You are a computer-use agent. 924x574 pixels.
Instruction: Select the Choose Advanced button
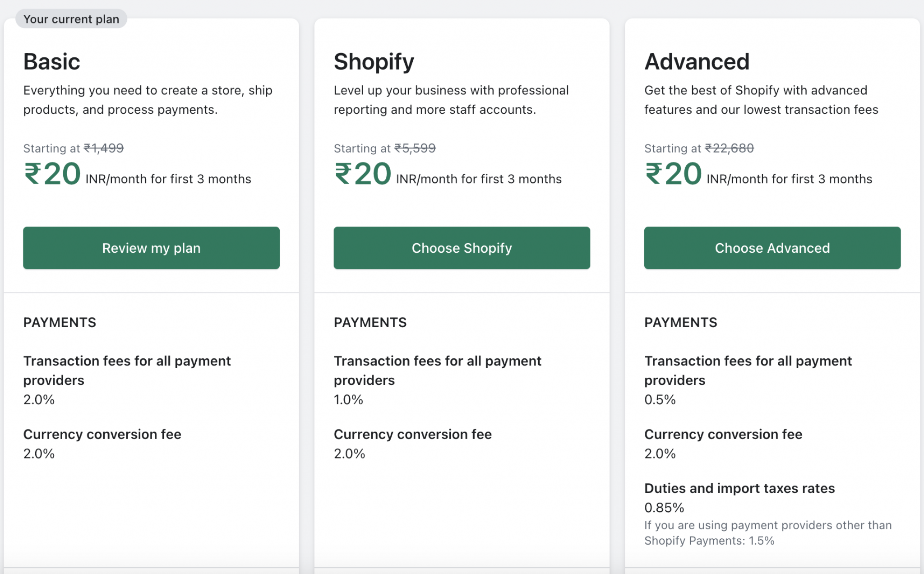click(772, 248)
